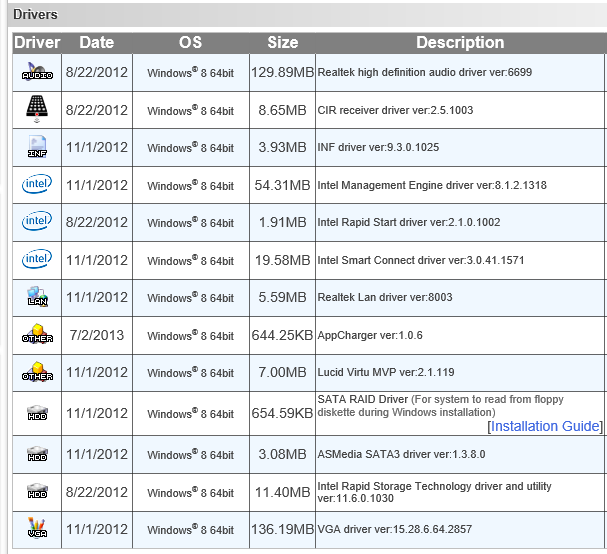607x554 pixels.
Task: Click the CIR receiver driver icon
Action: coord(37,109)
